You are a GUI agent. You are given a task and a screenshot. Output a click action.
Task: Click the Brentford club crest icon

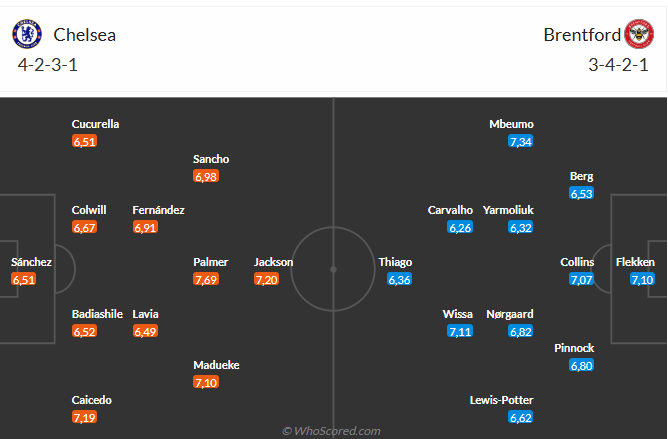tap(639, 34)
